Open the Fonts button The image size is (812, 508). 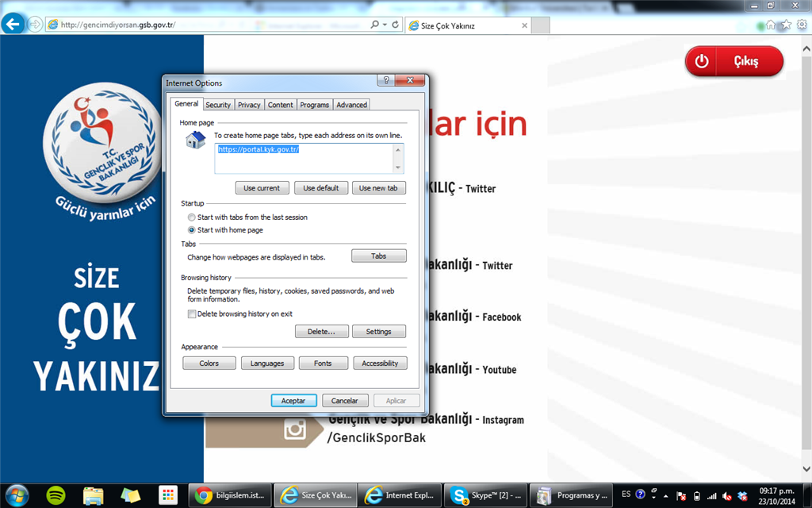(324, 364)
